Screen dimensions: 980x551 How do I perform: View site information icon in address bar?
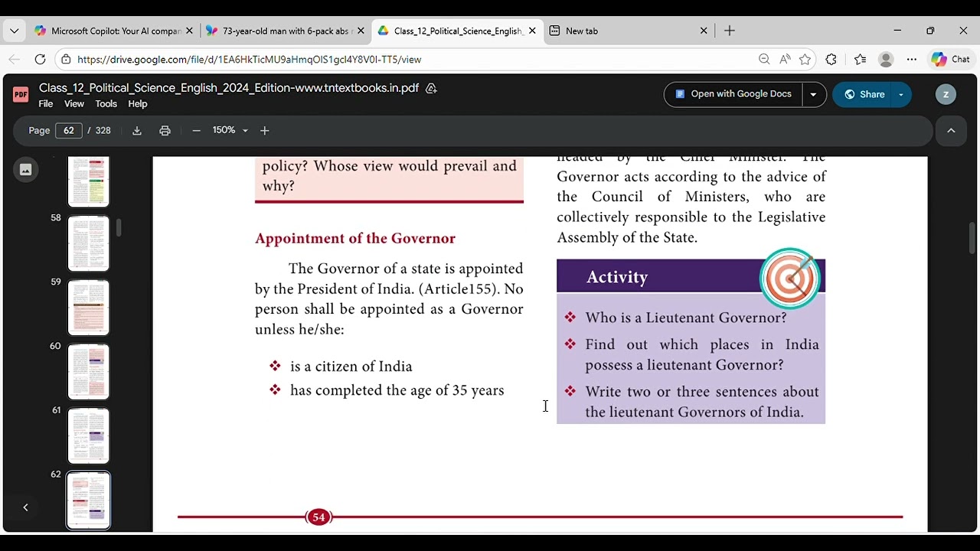pos(66,59)
